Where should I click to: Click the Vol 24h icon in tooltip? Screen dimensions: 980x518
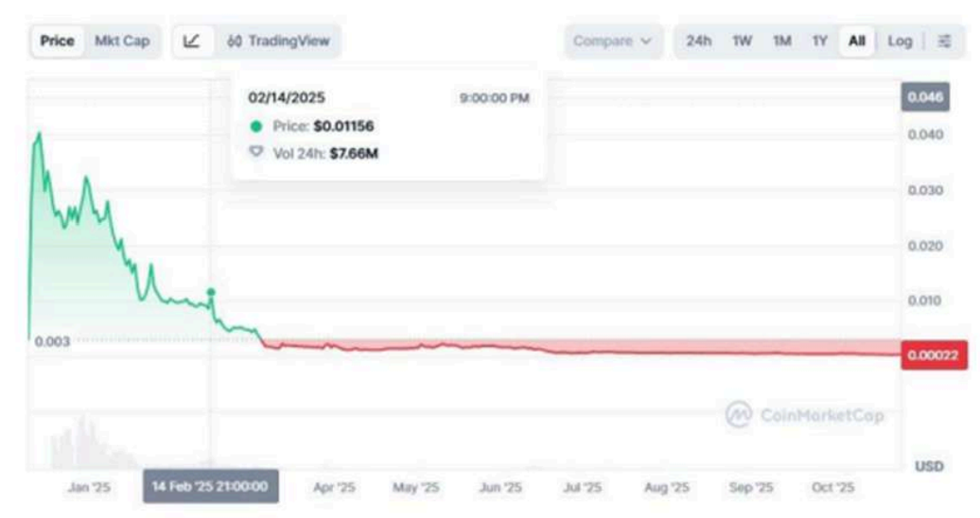point(255,152)
